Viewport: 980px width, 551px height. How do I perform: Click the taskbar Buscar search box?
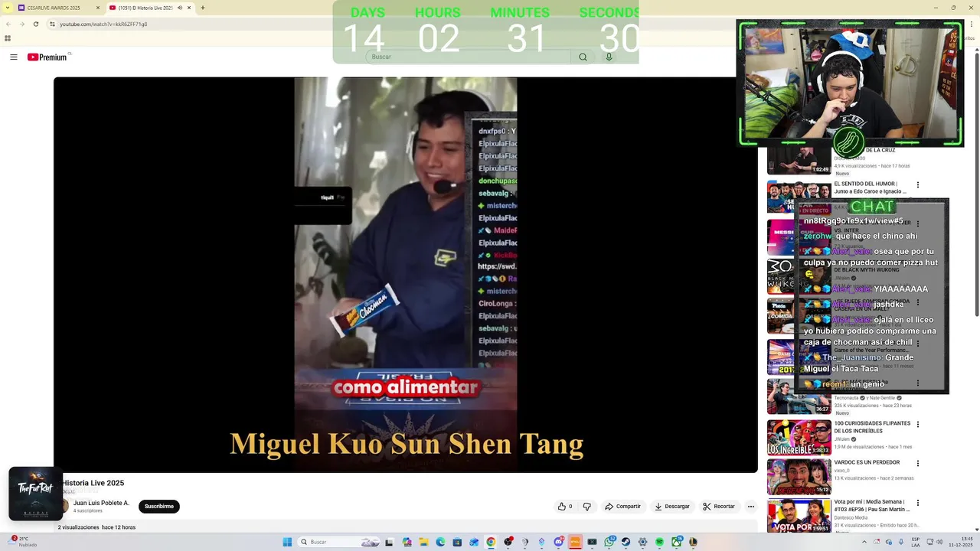(338, 542)
